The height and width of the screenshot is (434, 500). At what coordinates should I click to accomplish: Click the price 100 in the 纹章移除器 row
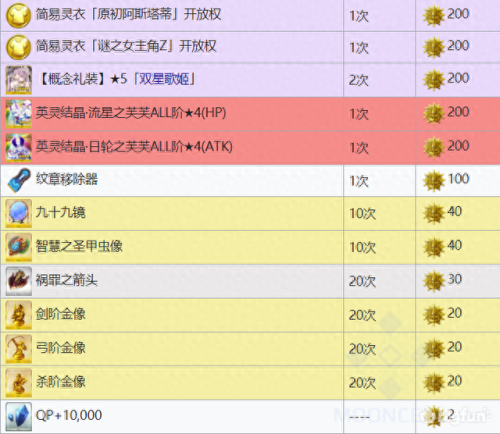pos(459,179)
